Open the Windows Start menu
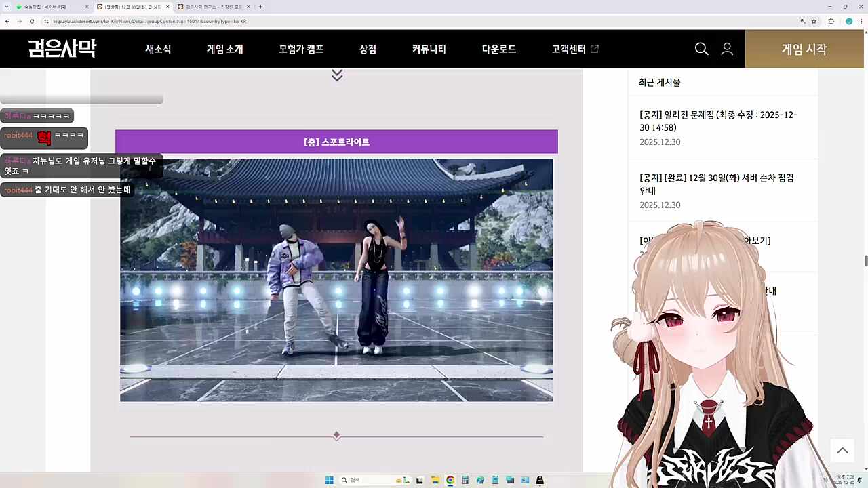The image size is (868, 488). (x=329, y=480)
